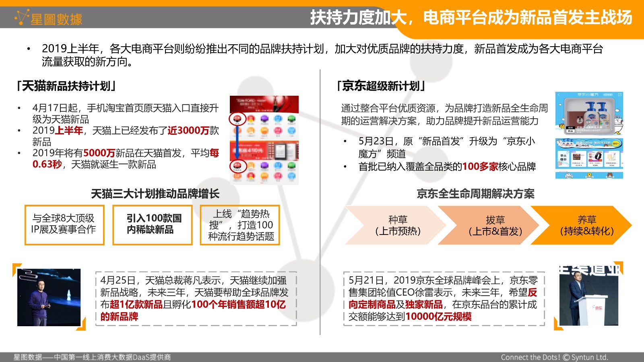Click the photo of the JD CEO at podium
The width and height of the screenshot is (644, 362).
tap(588, 296)
